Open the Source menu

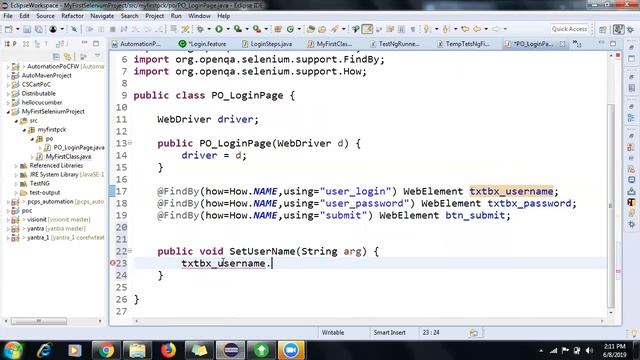coord(45,16)
